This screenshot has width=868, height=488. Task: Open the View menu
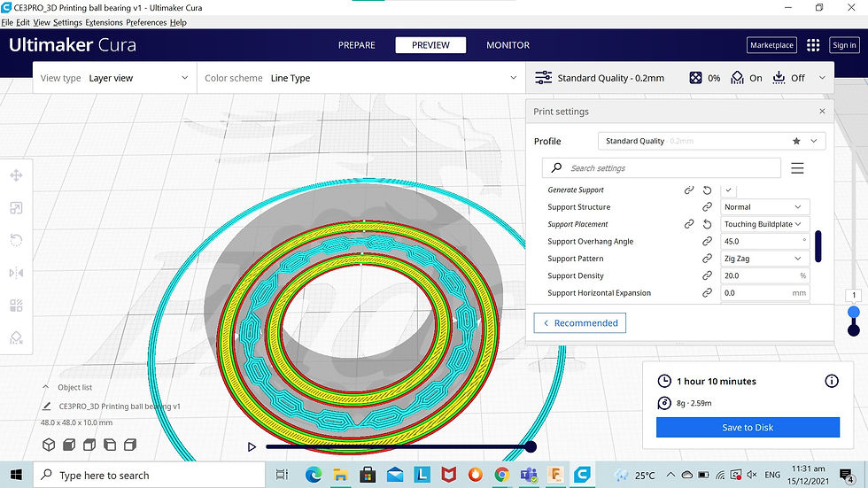coord(42,23)
